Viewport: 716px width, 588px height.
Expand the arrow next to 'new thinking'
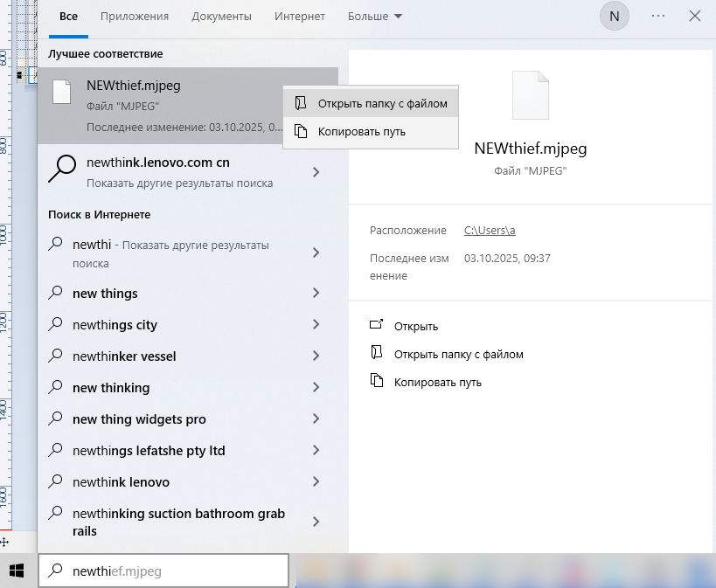pos(316,388)
